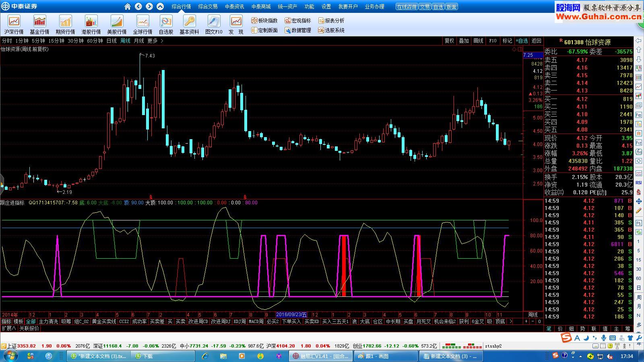Click the f(x) formula sidebar icon
The height and width of the screenshot is (362, 644).
tap(639, 152)
